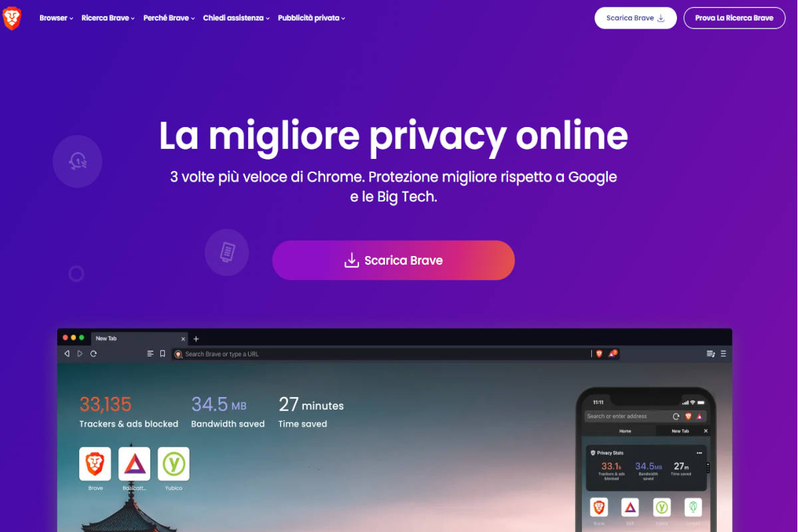The width and height of the screenshot is (798, 532).
Task: Open the Pubblicità privata menu
Action: pyautogui.click(x=311, y=18)
